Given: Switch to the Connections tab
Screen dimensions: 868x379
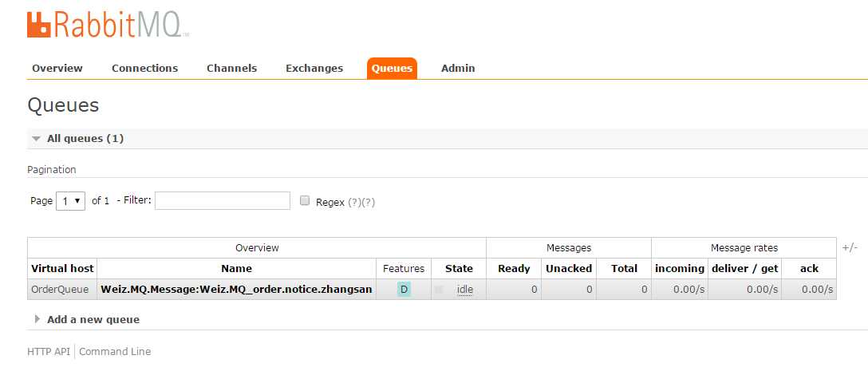Looking at the screenshot, I should click(144, 68).
